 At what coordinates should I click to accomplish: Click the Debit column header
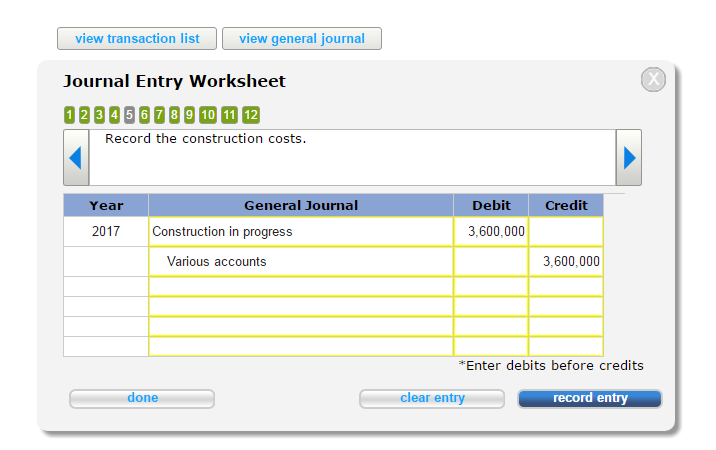pyautogui.click(x=491, y=205)
